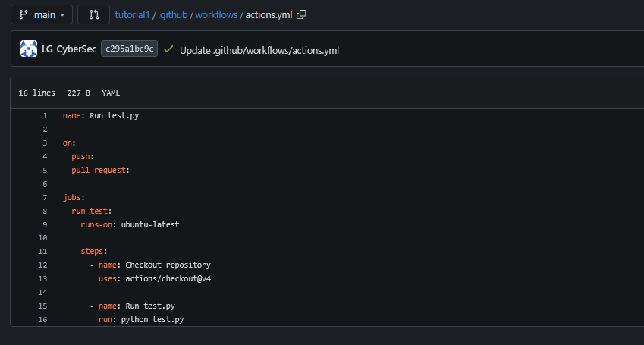The width and height of the screenshot is (644, 345).
Task: Go to the tutorial1 repository root
Action: tap(132, 14)
